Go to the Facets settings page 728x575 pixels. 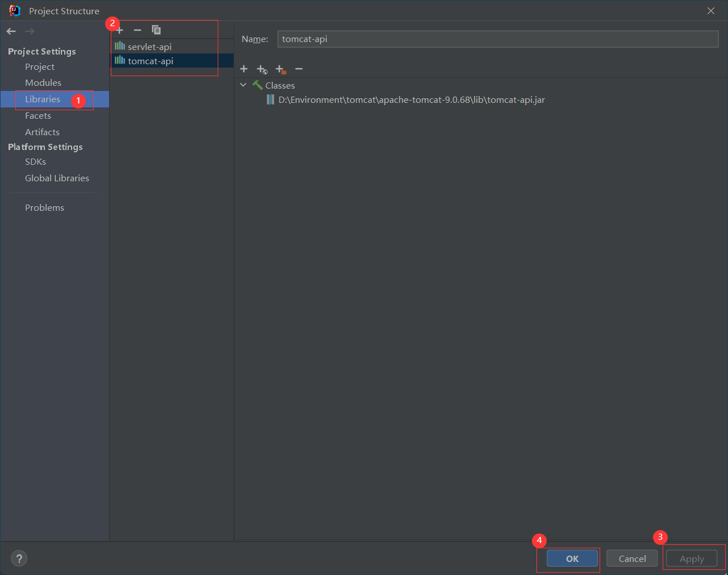point(38,115)
